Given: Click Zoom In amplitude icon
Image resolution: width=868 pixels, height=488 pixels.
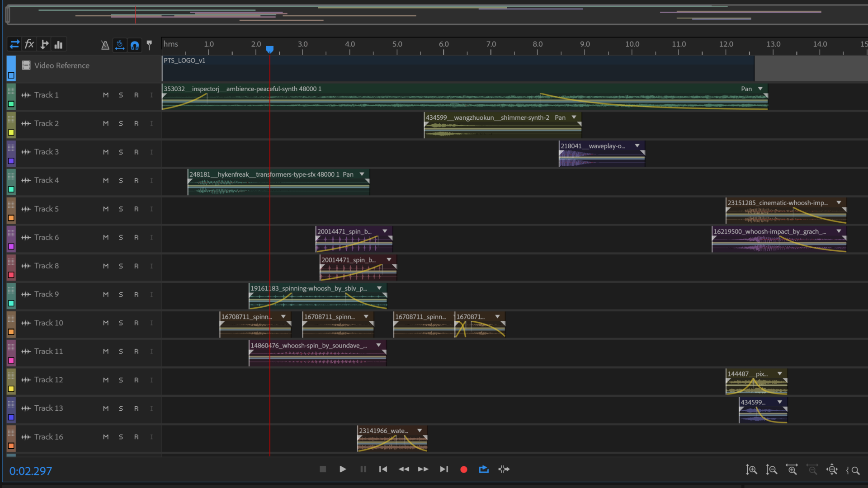Looking at the screenshot, I should pyautogui.click(x=751, y=470).
